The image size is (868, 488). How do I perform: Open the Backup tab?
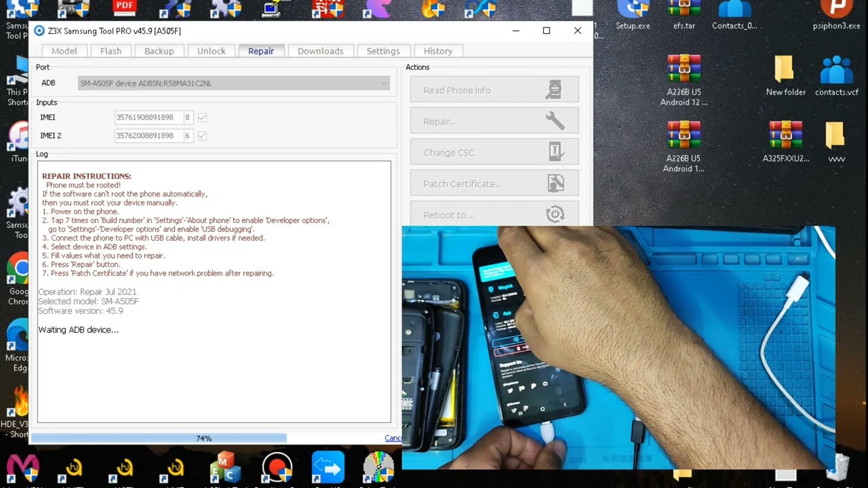tap(159, 51)
